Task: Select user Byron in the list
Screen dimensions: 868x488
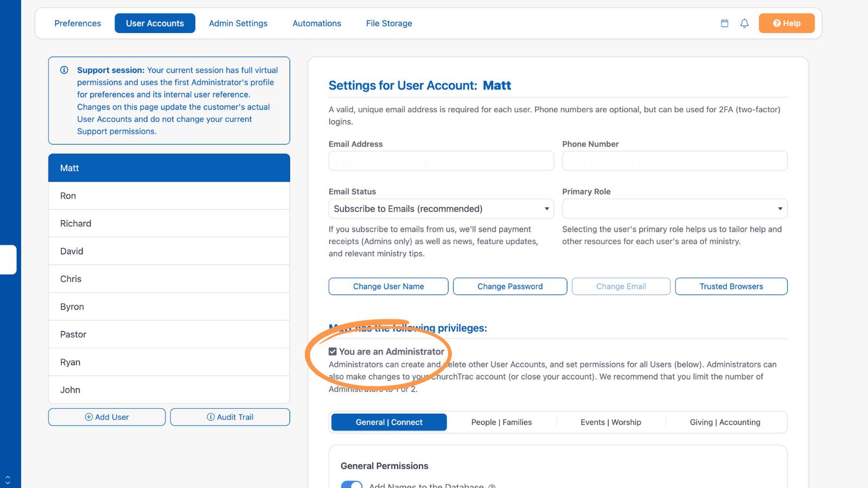Action: 169,307
